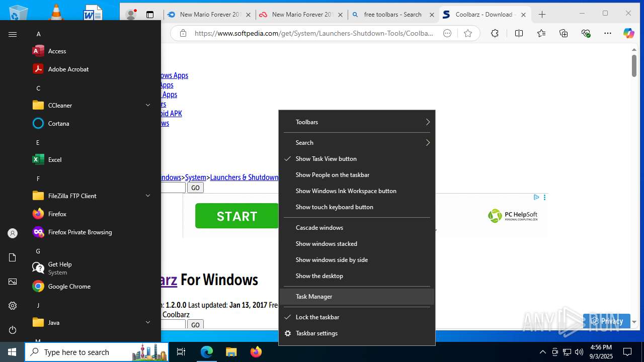This screenshot has height=362, width=644.
Task: Open Edge Extensions puzzle icon
Action: (x=495, y=33)
